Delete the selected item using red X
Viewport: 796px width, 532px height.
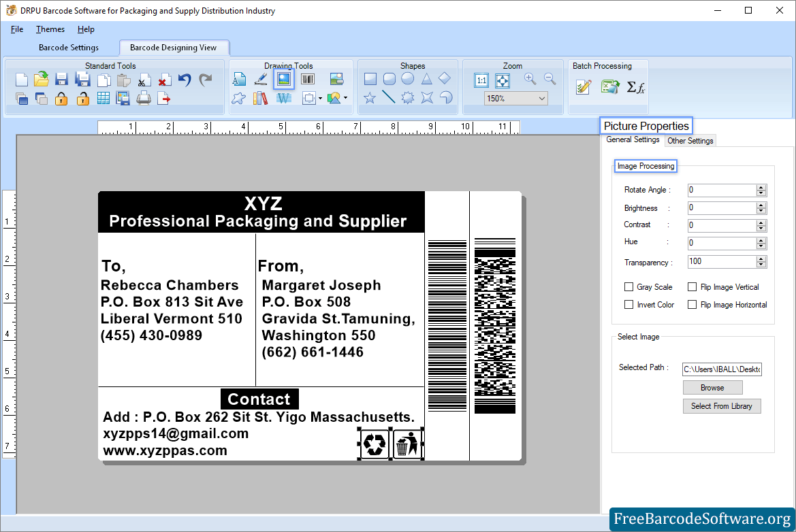164,80
